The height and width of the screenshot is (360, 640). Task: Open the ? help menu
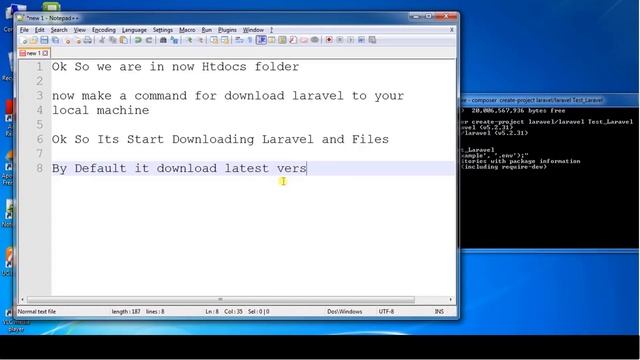click(x=271, y=30)
